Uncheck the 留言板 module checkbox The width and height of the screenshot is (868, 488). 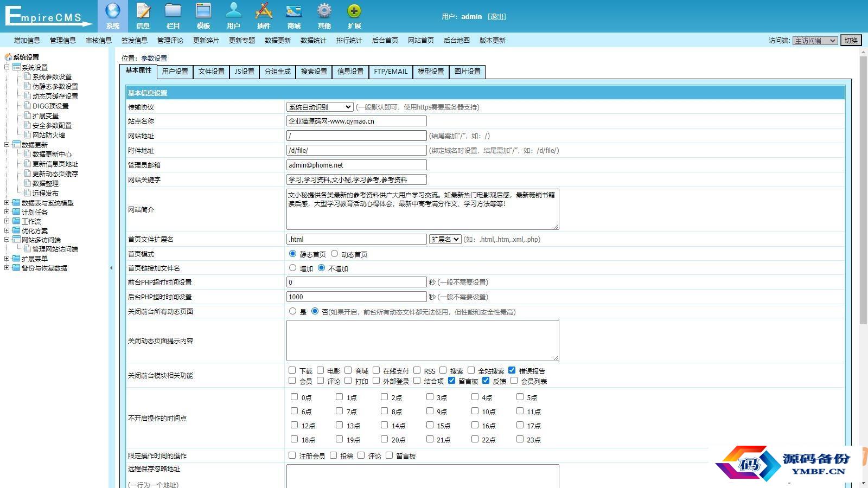click(451, 380)
